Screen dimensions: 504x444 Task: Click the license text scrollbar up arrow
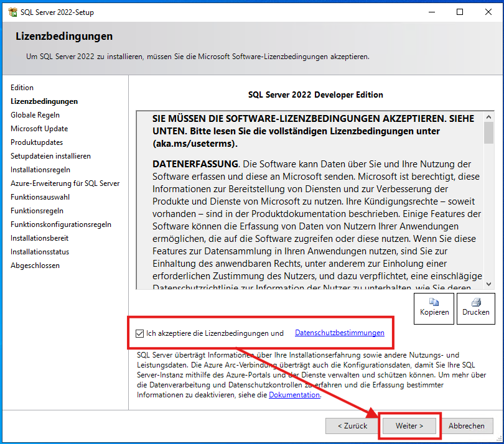pyautogui.click(x=490, y=118)
